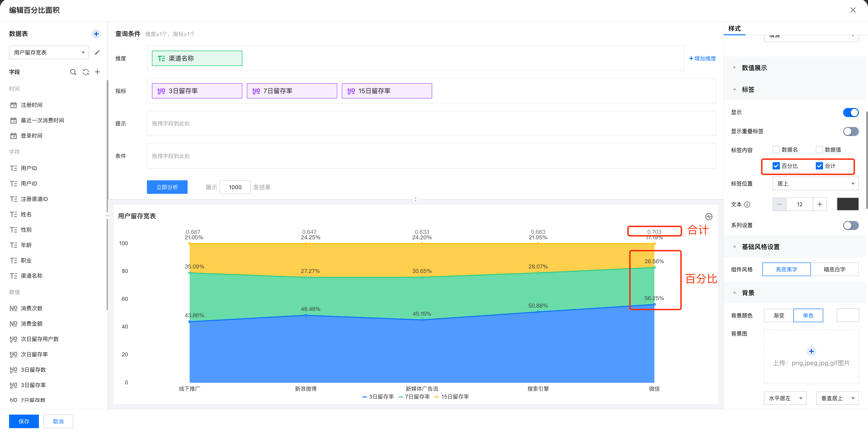Screen dimensions: 868x432
Task: Click the 增加维度 link
Action: (x=703, y=58)
